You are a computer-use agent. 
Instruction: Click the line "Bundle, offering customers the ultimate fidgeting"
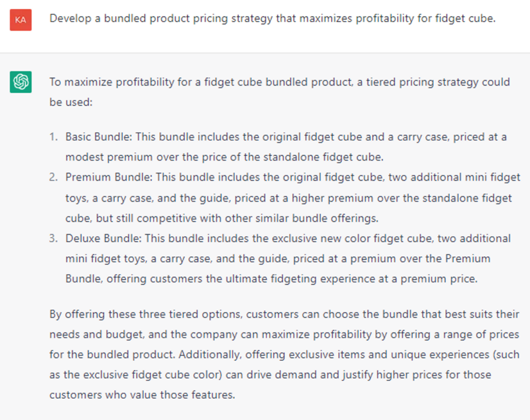pos(271,279)
